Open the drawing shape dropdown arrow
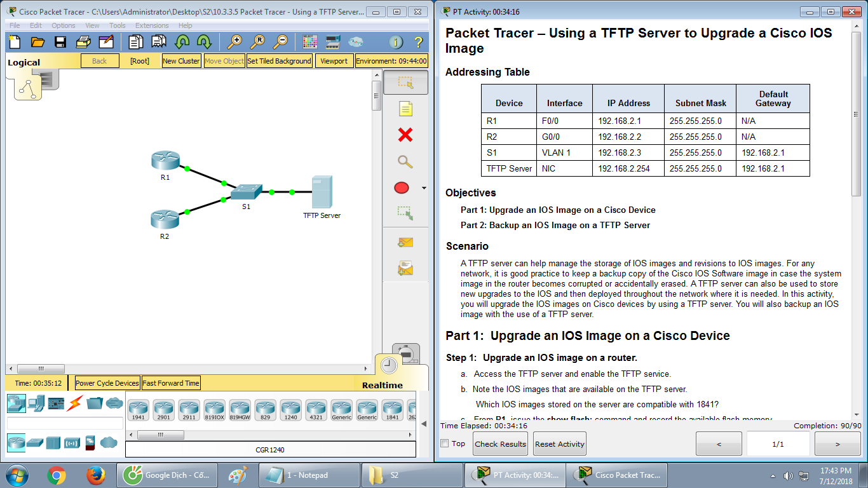This screenshot has width=868, height=488. 424,188
